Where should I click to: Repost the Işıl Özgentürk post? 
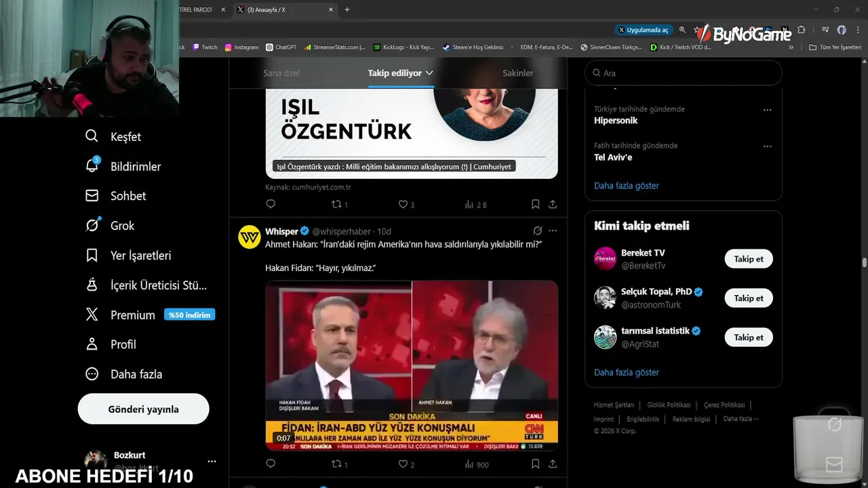pyautogui.click(x=339, y=204)
